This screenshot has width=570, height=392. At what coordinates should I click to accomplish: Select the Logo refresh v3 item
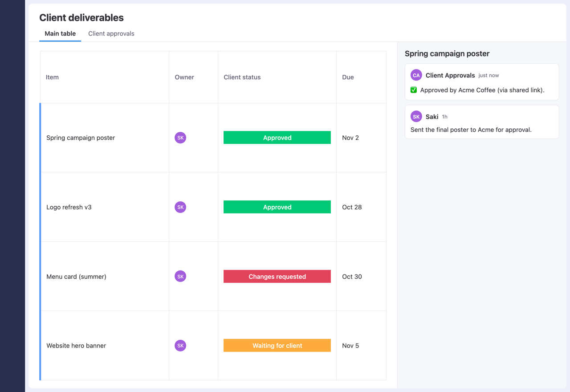pyautogui.click(x=69, y=207)
